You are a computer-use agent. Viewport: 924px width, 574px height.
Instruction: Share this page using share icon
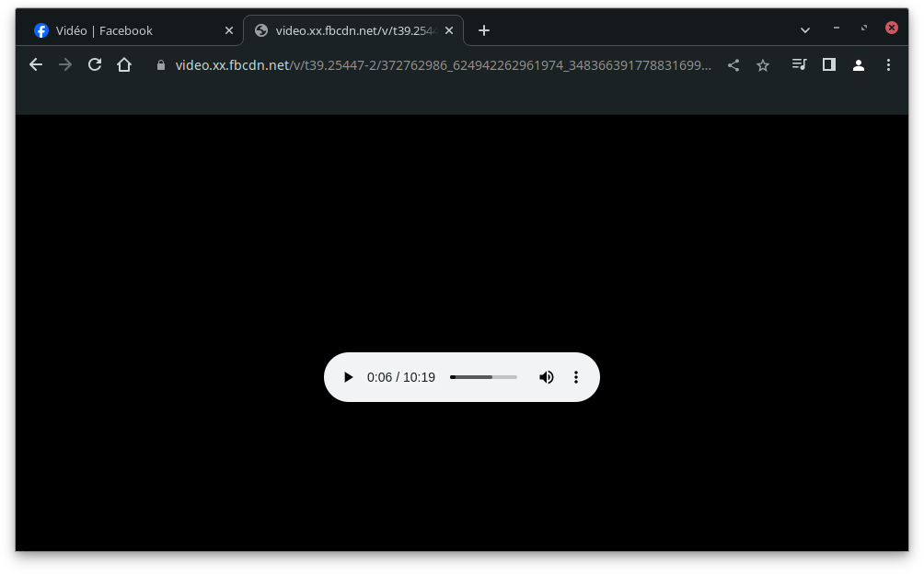(x=733, y=65)
